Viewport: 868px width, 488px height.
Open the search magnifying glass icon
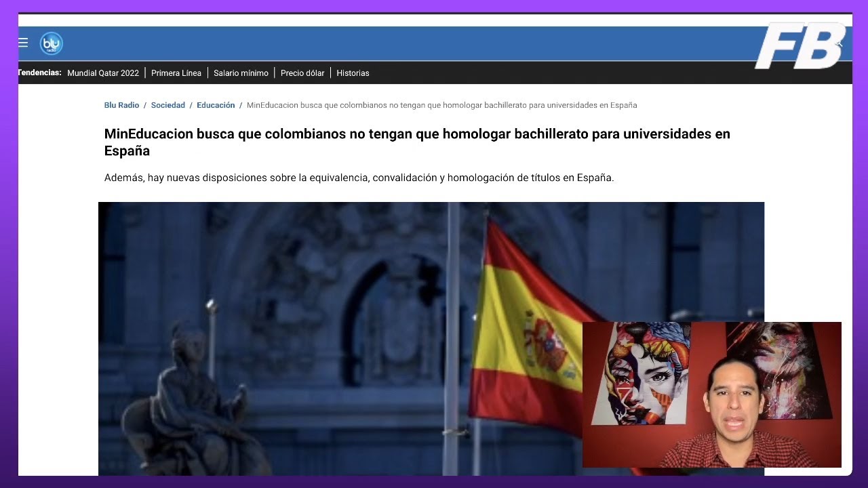pyautogui.click(x=838, y=43)
